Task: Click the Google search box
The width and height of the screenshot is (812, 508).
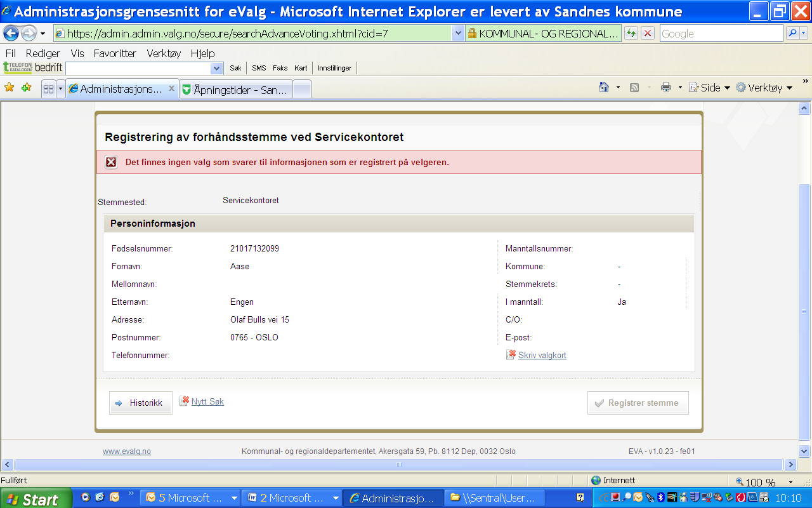Action: [721, 34]
